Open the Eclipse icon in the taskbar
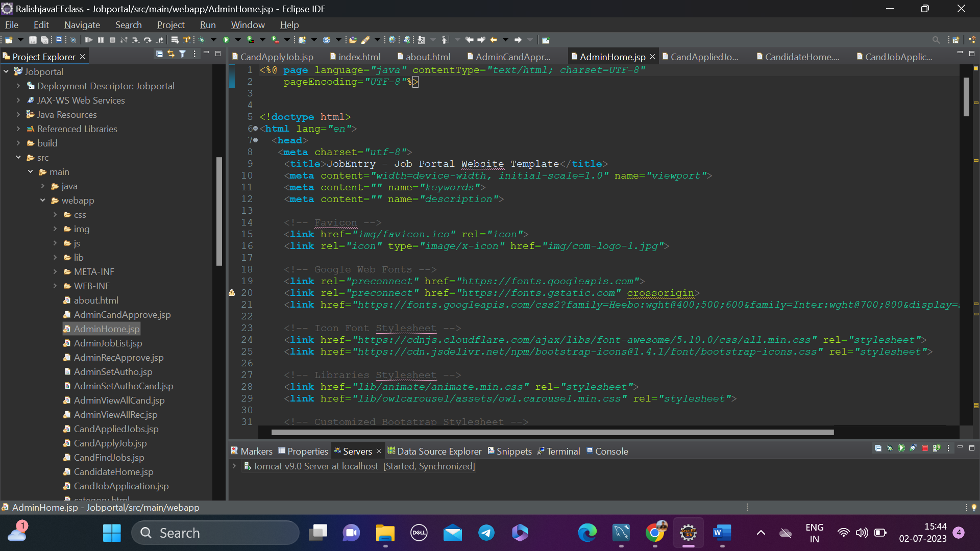 point(689,533)
